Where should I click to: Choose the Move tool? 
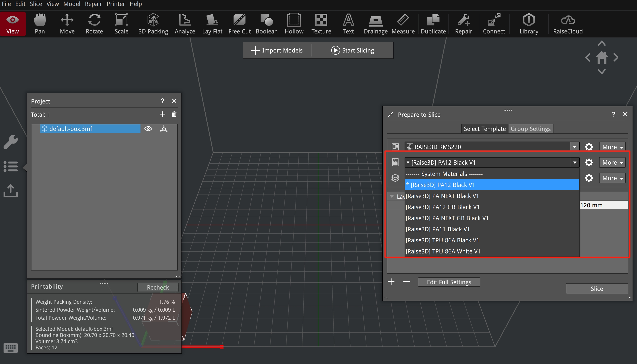(x=67, y=24)
